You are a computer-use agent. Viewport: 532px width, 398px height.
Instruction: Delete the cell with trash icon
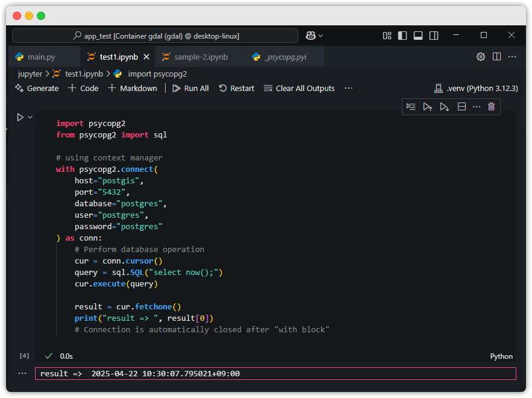click(491, 107)
